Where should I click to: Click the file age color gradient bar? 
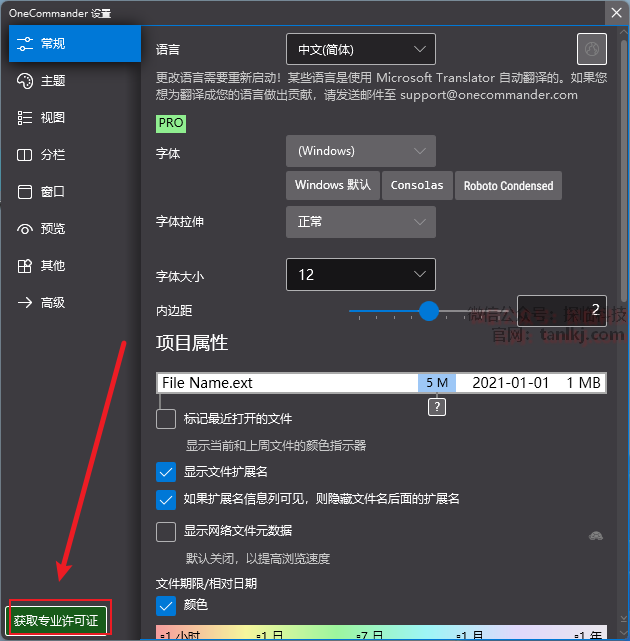pyautogui.click(x=381, y=632)
